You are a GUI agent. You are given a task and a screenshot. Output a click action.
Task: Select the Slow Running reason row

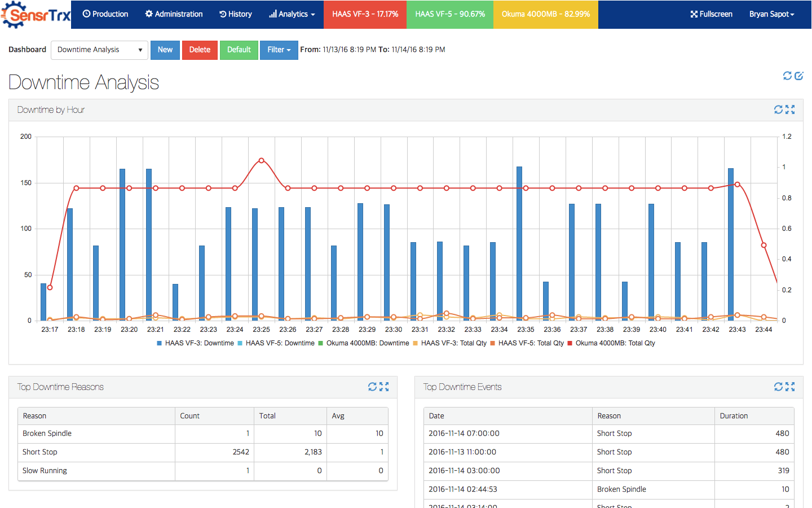pos(203,471)
